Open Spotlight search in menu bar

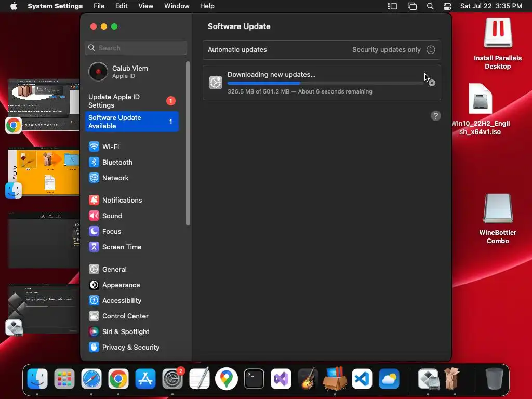pos(430,6)
